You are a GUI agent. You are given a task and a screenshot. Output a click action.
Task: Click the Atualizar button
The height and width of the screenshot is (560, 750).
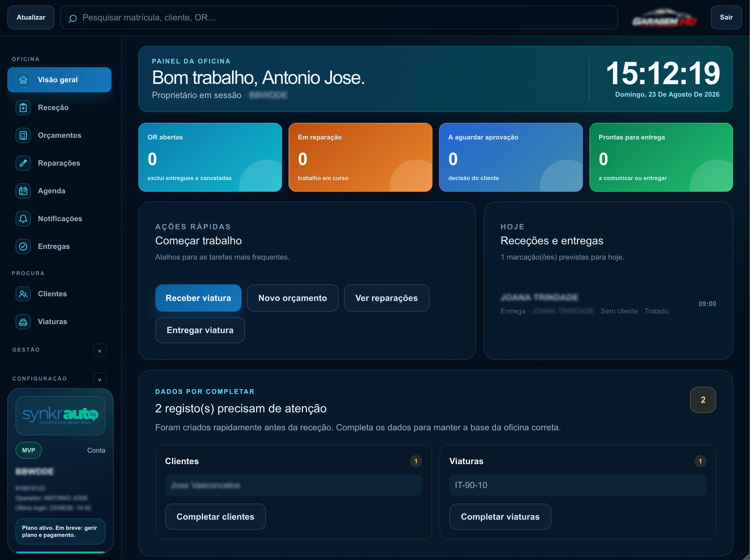click(x=31, y=17)
